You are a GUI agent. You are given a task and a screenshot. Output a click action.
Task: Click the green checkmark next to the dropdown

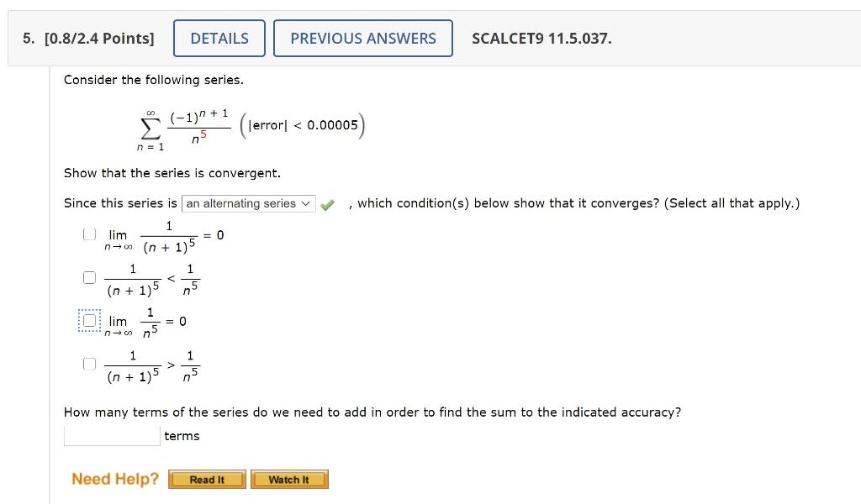327,203
